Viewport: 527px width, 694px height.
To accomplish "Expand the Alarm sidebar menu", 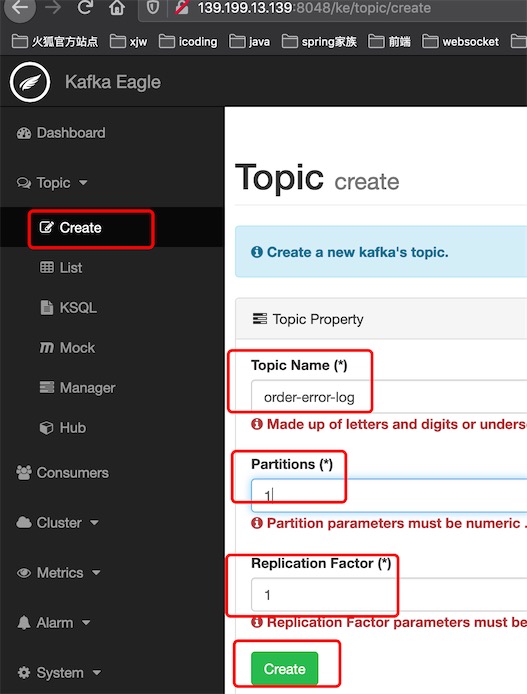I will pos(54,623).
